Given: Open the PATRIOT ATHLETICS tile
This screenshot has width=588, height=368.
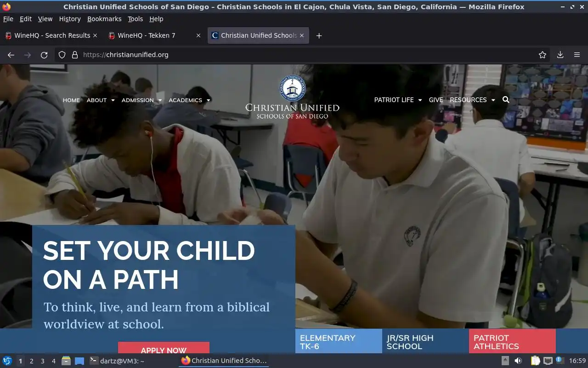Looking at the screenshot, I should pyautogui.click(x=512, y=341).
